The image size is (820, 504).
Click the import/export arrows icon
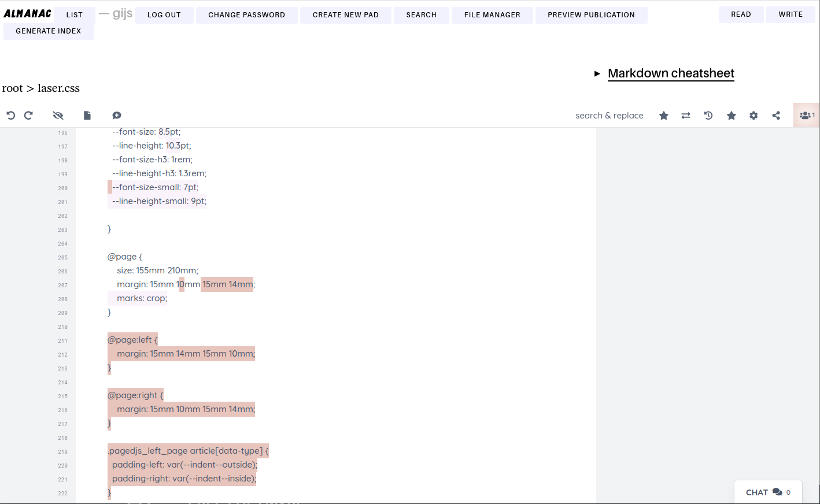686,116
